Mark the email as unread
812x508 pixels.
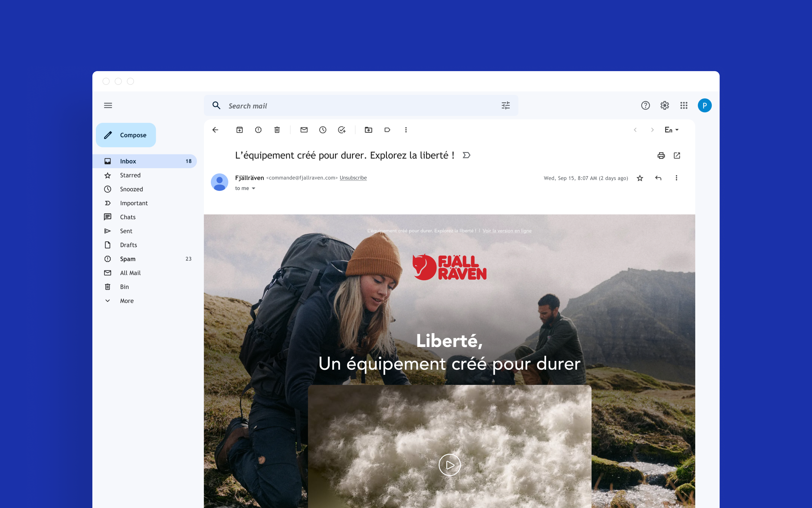tap(304, 130)
